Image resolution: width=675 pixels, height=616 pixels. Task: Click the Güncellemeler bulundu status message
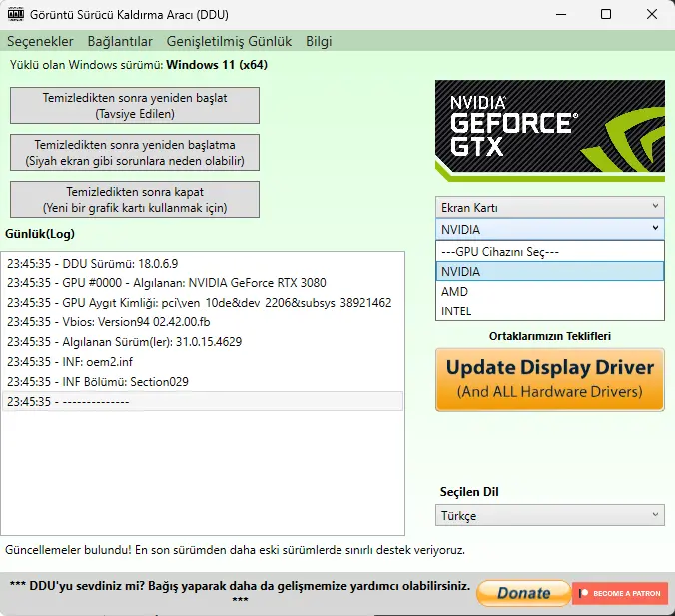pos(235,550)
